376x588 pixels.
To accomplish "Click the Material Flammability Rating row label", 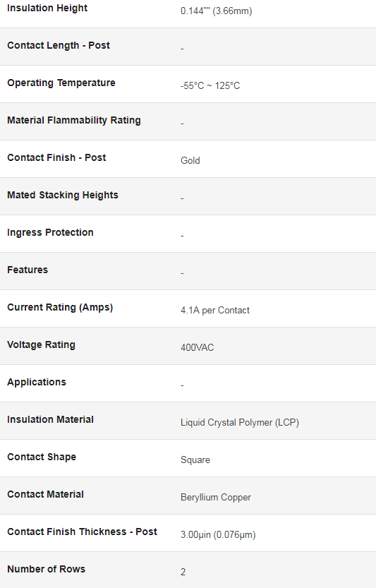I will click(x=74, y=121).
